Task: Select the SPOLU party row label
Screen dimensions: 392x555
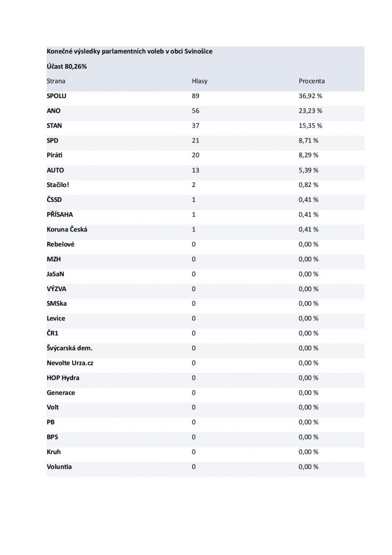Action: pos(56,96)
